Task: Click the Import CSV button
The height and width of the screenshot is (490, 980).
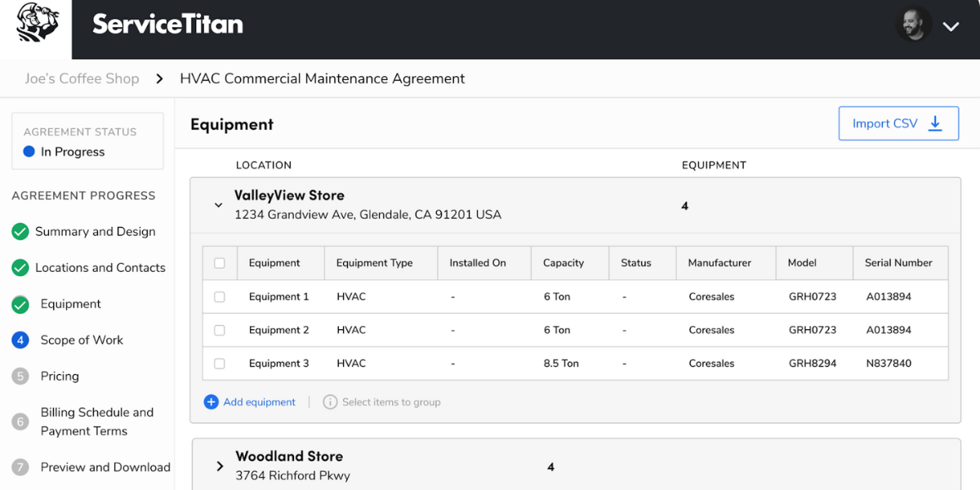Action: coord(898,122)
